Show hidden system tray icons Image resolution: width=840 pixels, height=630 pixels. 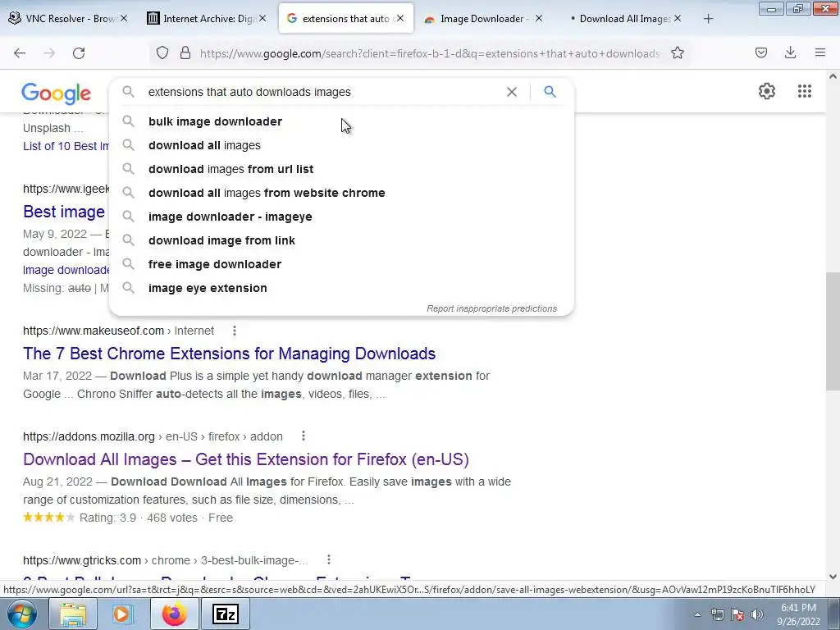coord(697,614)
